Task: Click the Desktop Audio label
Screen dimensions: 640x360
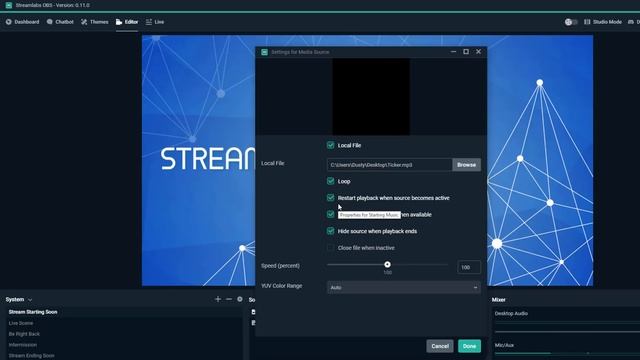Action: 511,313
